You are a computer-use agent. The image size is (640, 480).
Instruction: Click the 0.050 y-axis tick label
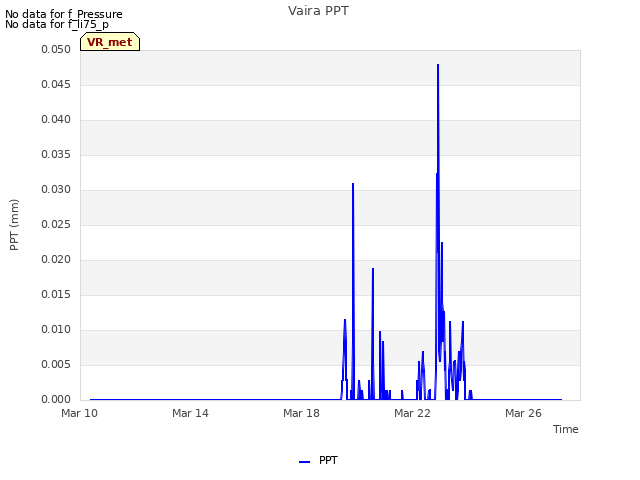click(x=56, y=49)
